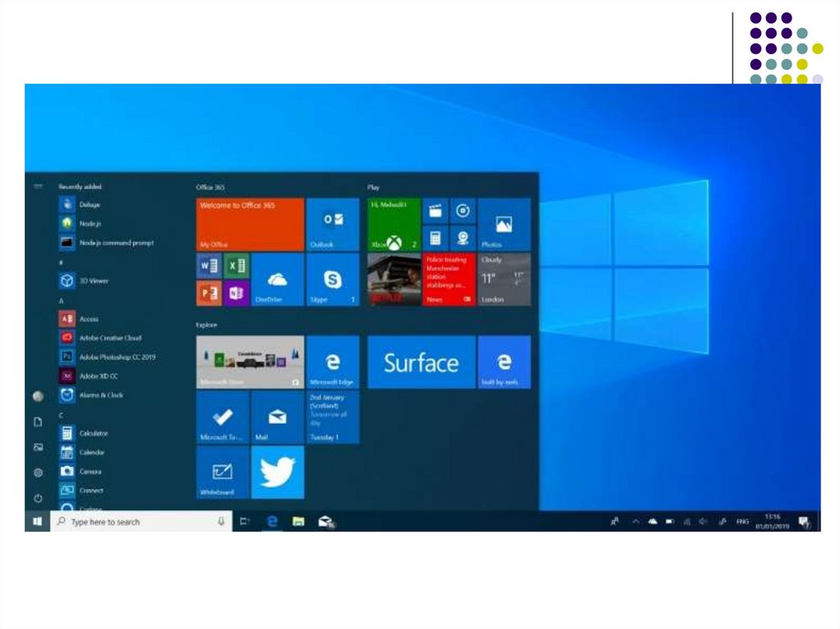Launch Word from the small tile
Viewport: 840px width, 629px height.
[209, 266]
